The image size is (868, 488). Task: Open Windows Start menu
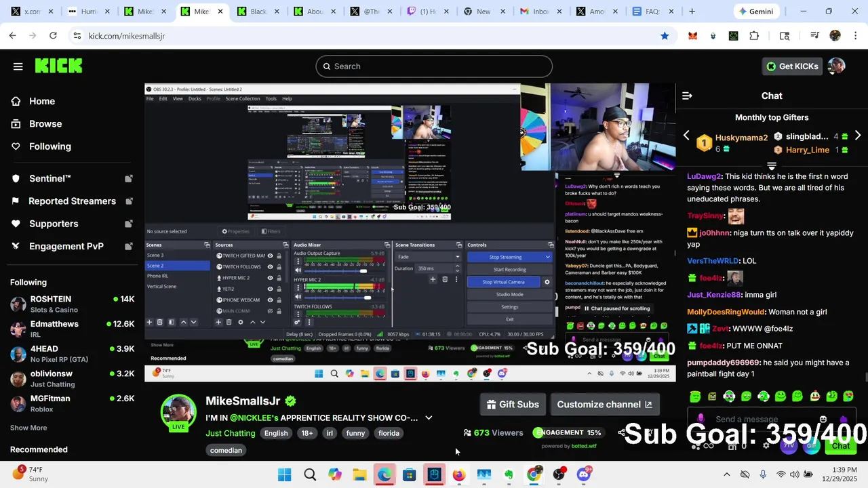(285, 474)
